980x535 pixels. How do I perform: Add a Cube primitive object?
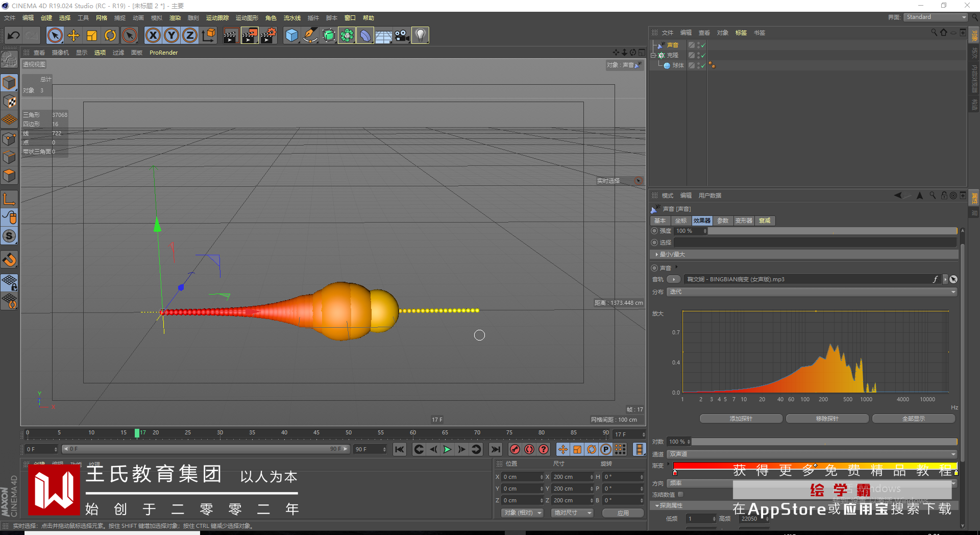pos(291,35)
